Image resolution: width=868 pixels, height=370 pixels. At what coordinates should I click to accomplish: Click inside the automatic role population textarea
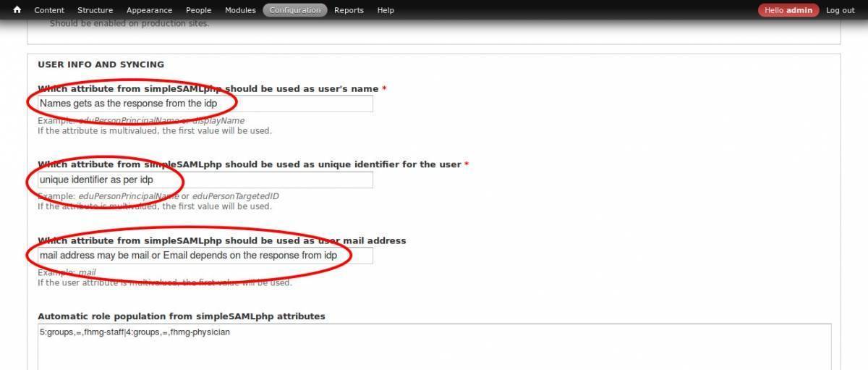pyautogui.click(x=434, y=348)
